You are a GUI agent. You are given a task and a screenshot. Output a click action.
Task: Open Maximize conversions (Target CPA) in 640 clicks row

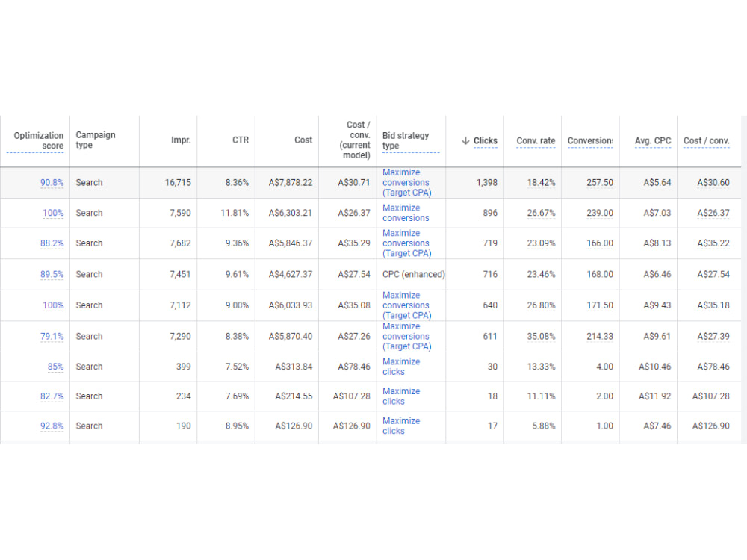click(x=406, y=305)
